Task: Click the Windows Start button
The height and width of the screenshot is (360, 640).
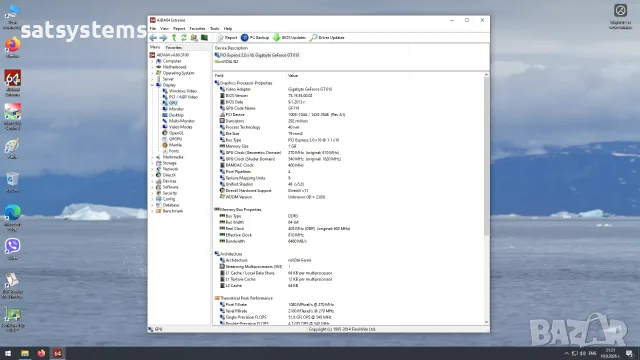Action: click(x=8, y=353)
